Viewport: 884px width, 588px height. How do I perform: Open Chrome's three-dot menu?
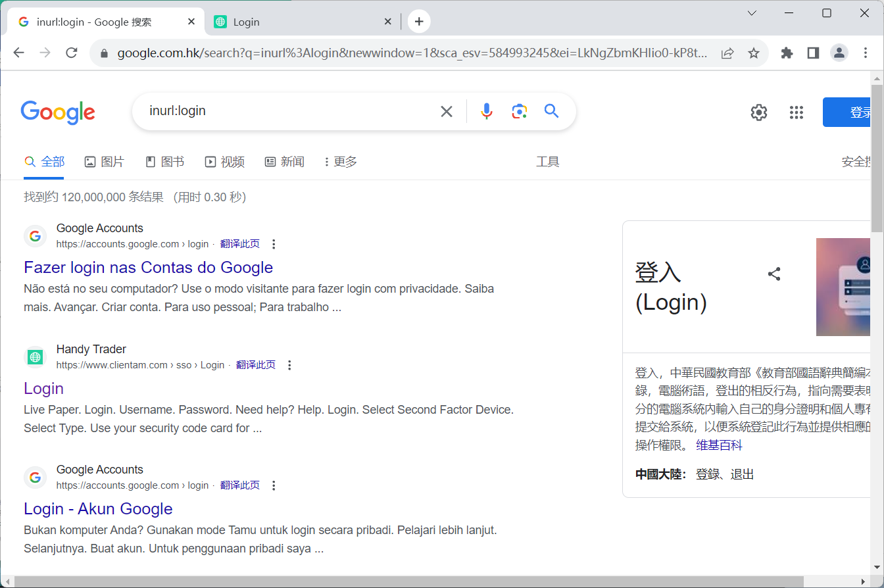click(866, 53)
